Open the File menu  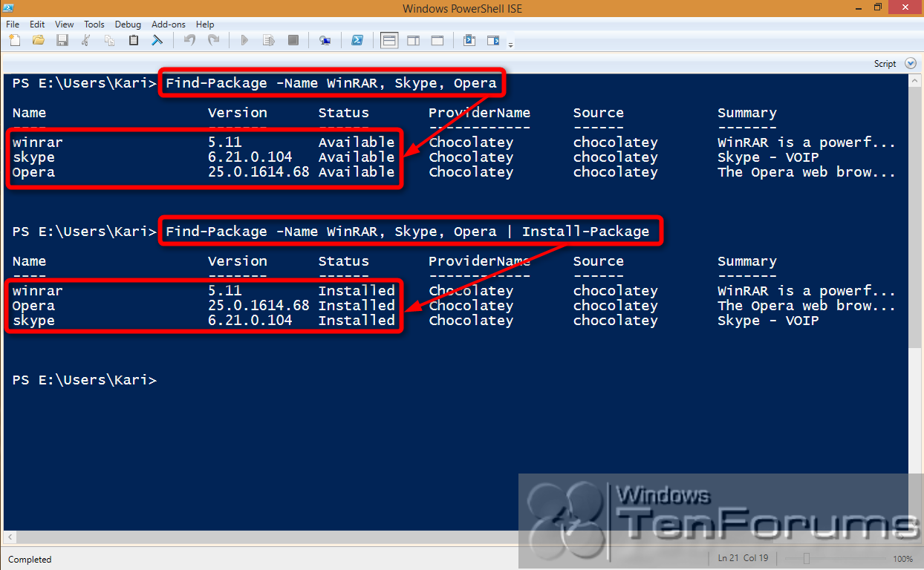click(13, 24)
